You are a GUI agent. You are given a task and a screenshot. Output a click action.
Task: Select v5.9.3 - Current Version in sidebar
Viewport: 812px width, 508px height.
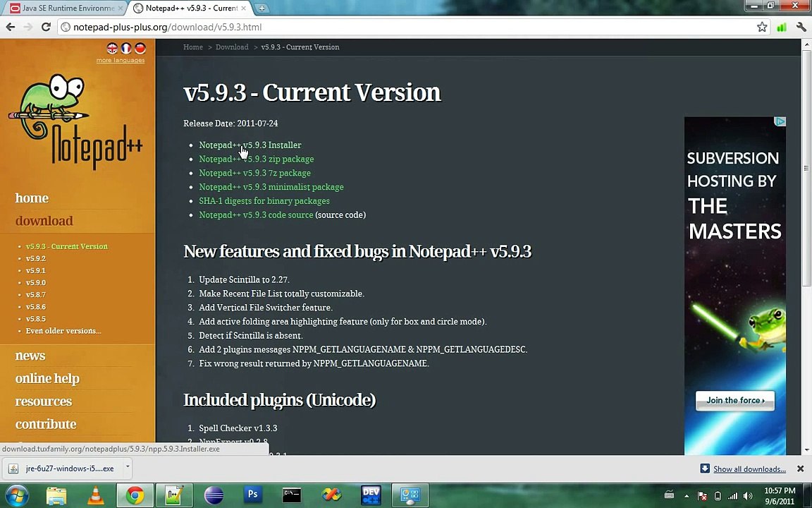click(x=67, y=246)
